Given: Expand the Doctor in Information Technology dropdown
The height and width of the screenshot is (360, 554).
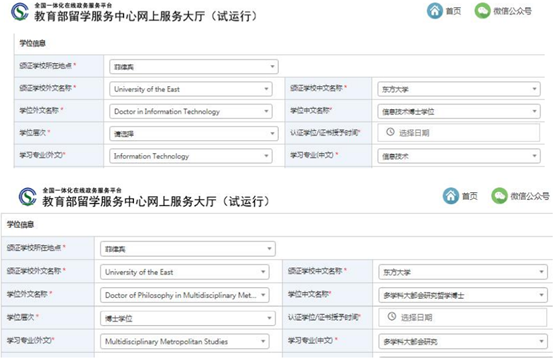Looking at the screenshot, I should pyautogui.click(x=191, y=111).
